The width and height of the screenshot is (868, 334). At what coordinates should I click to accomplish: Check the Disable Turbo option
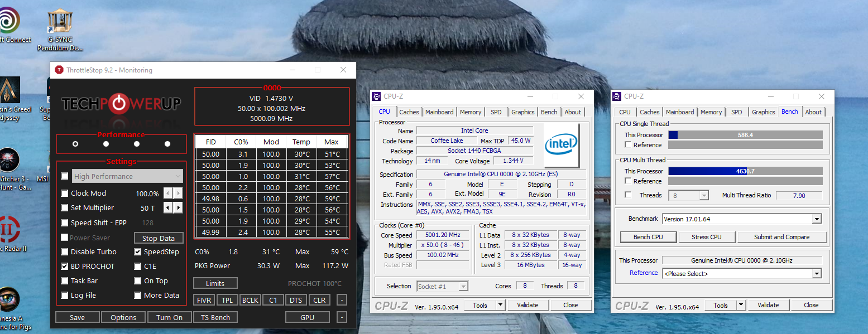click(65, 252)
